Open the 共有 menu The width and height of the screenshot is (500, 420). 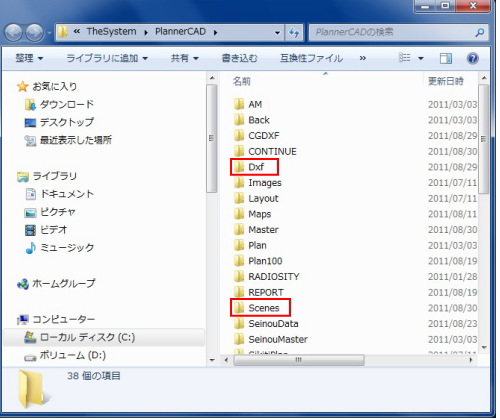coord(185,58)
